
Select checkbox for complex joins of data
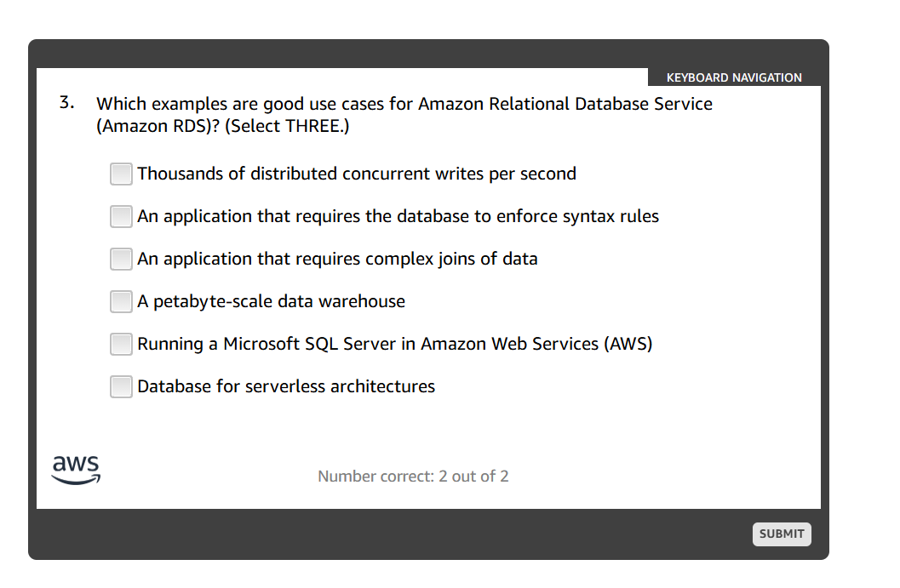coord(121,259)
